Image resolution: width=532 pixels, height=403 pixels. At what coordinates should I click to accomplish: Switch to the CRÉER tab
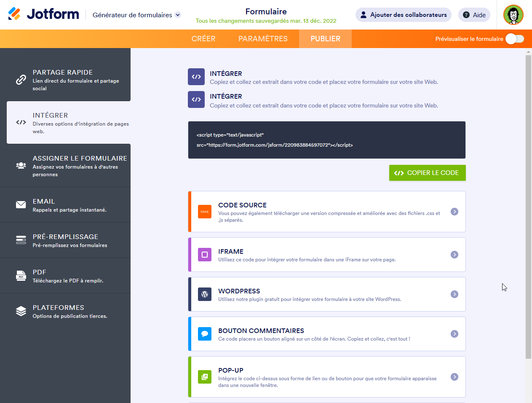(203, 39)
